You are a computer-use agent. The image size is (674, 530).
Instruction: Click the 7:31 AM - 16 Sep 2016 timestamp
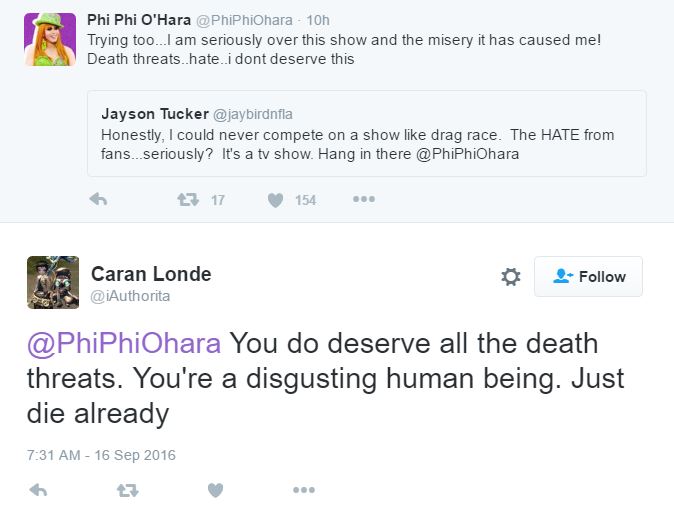coord(101,455)
